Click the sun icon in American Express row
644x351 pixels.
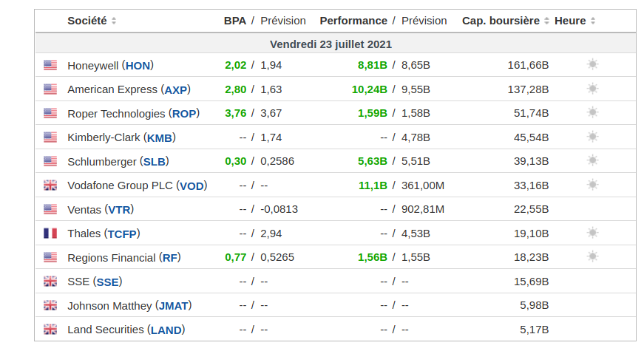click(592, 89)
